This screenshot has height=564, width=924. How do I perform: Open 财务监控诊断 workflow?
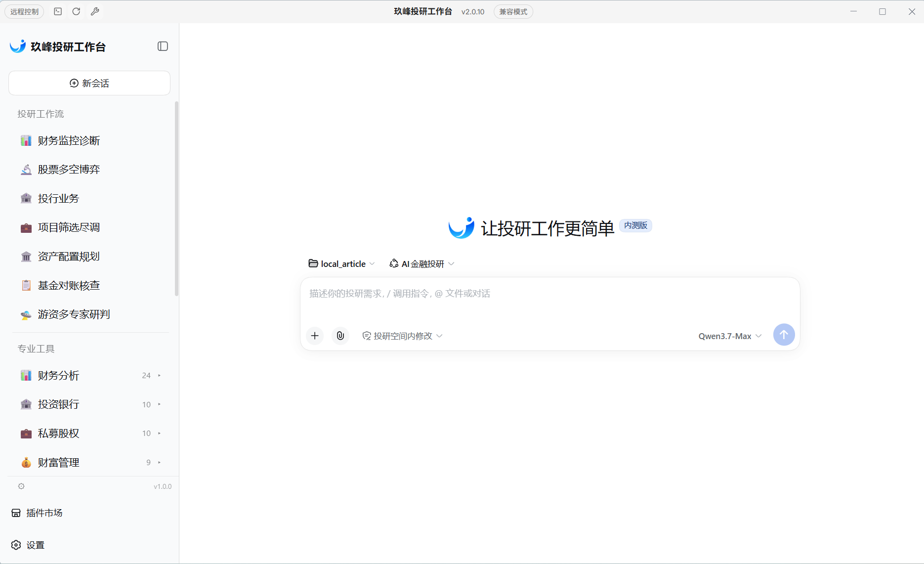click(89, 141)
